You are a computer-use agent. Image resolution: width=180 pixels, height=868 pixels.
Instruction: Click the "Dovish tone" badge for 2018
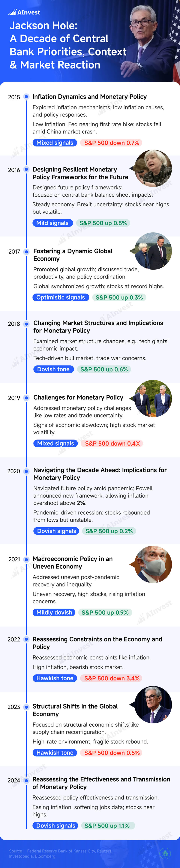click(x=53, y=369)
